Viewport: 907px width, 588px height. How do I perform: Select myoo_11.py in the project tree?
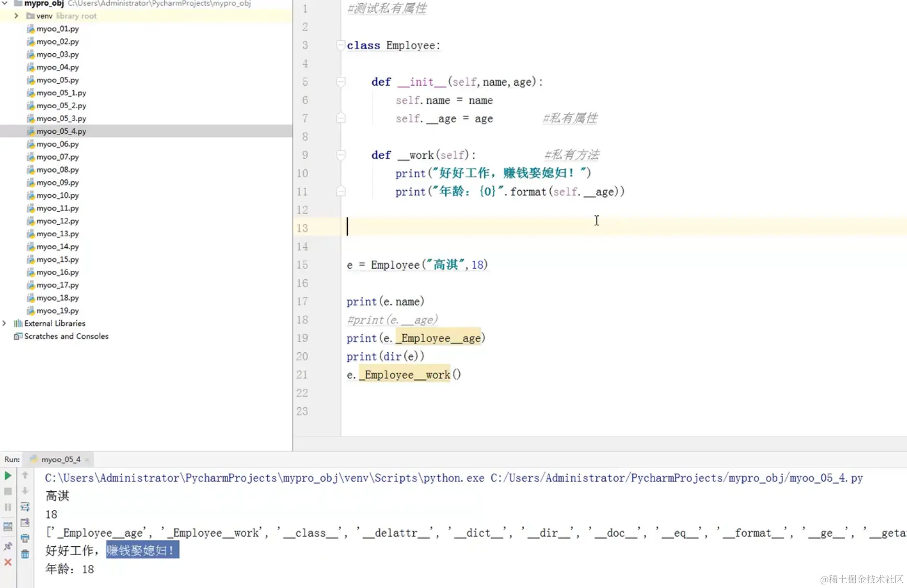point(58,208)
